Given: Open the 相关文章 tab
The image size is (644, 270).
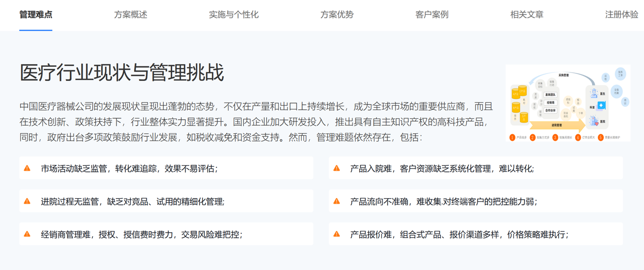Looking at the screenshot, I should [527, 15].
